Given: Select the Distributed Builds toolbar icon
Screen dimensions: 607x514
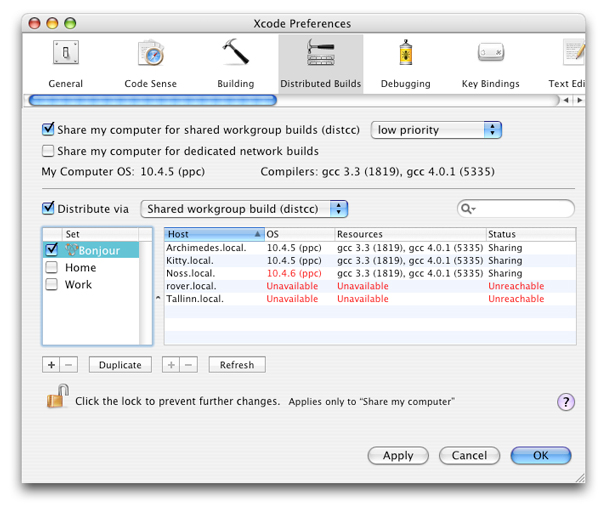Looking at the screenshot, I should (x=321, y=52).
